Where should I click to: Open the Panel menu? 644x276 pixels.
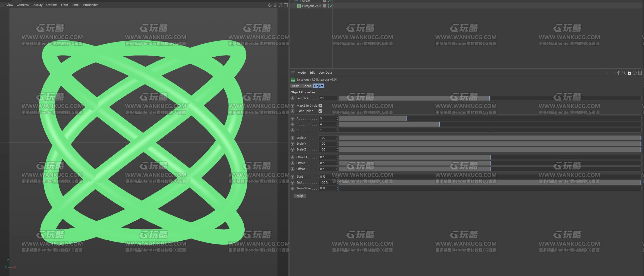[x=76, y=5]
